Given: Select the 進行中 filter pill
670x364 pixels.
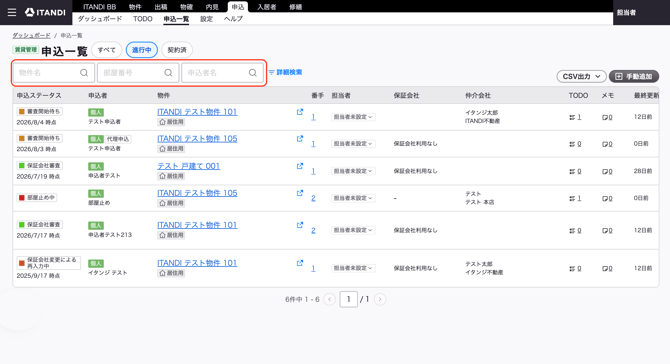Looking at the screenshot, I should point(142,50).
